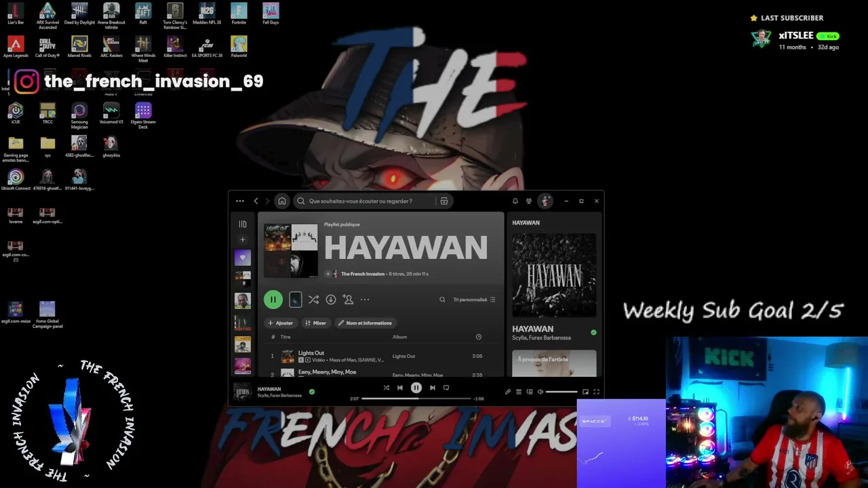Screen dimensions: 868x488
Task: Select the Fortnite desktop icon
Action: coord(239,14)
